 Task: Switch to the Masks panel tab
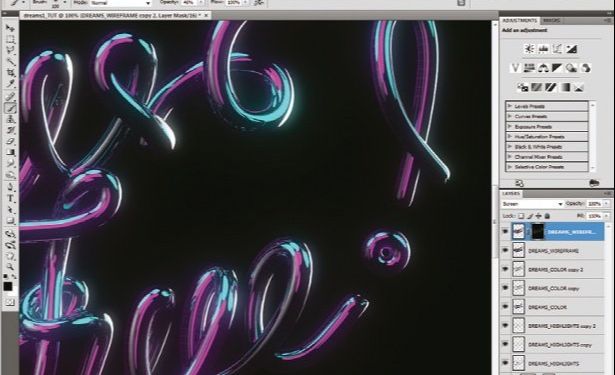coord(551,20)
